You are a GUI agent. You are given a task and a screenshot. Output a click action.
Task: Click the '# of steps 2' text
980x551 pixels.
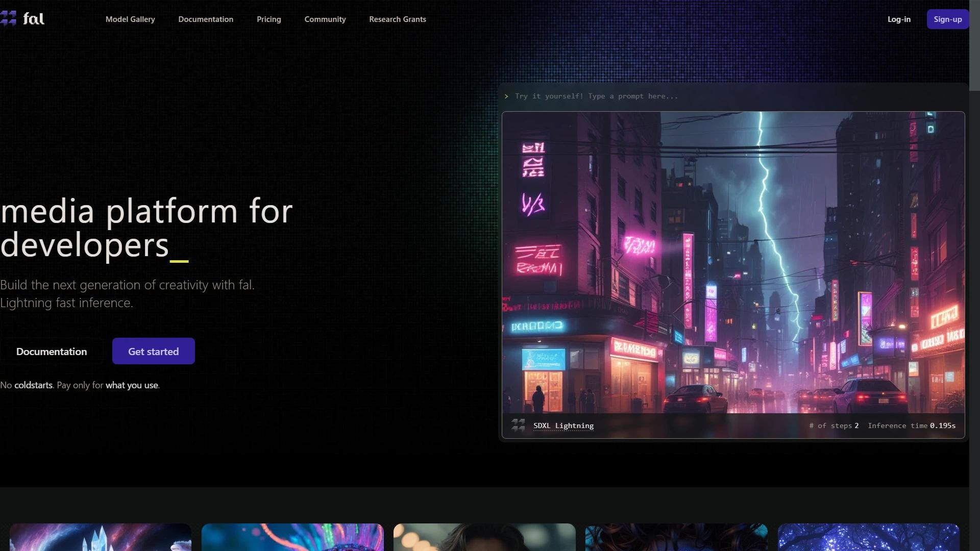click(x=834, y=425)
